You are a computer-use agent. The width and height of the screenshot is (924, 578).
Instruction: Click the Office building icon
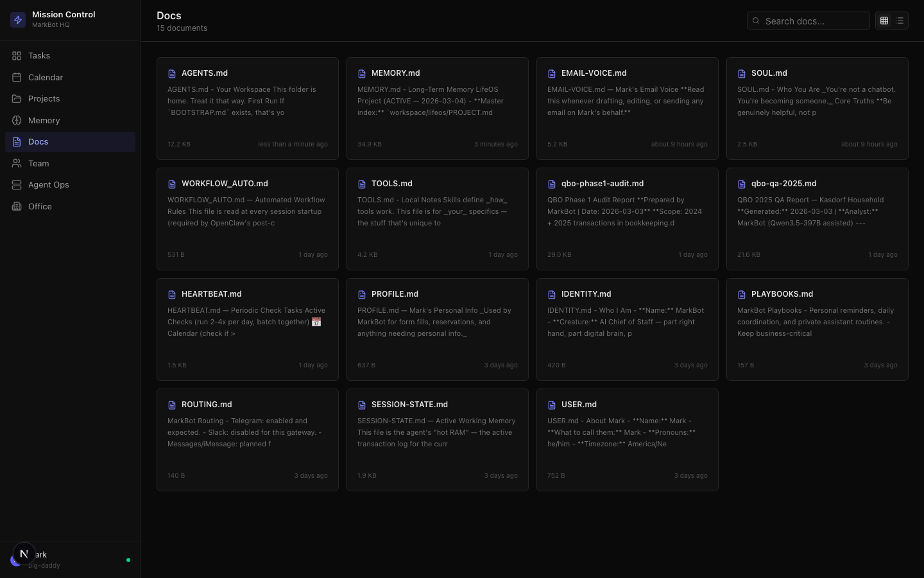click(x=17, y=206)
